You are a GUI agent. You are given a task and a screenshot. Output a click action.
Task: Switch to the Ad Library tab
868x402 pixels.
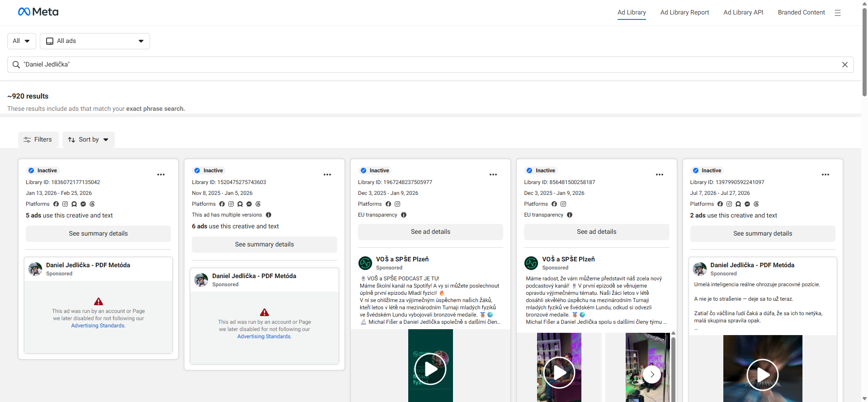point(632,13)
